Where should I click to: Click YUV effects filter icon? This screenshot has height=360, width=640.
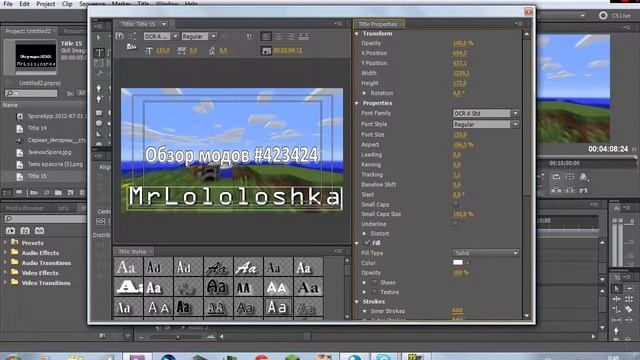coord(39,231)
